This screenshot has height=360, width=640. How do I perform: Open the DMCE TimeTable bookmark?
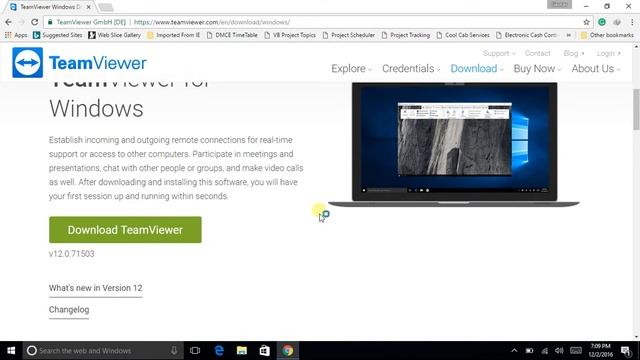click(x=232, y=35)
